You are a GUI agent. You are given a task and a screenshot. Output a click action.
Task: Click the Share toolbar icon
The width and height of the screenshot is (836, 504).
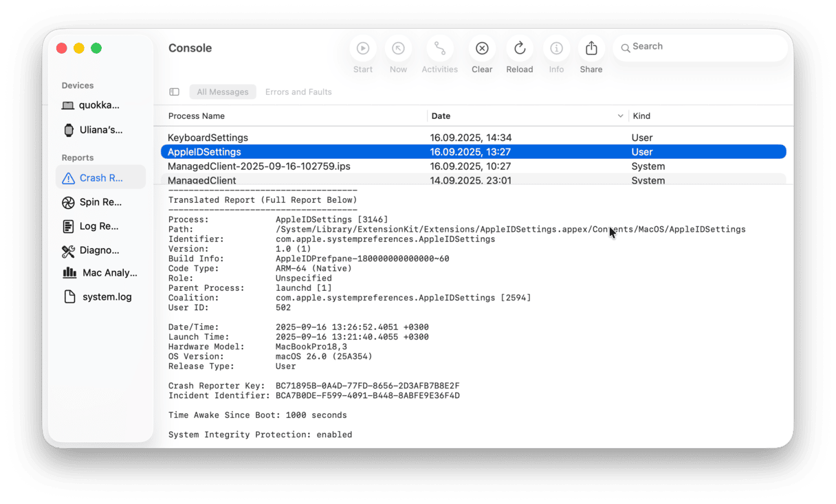click(x=591, y=48)
